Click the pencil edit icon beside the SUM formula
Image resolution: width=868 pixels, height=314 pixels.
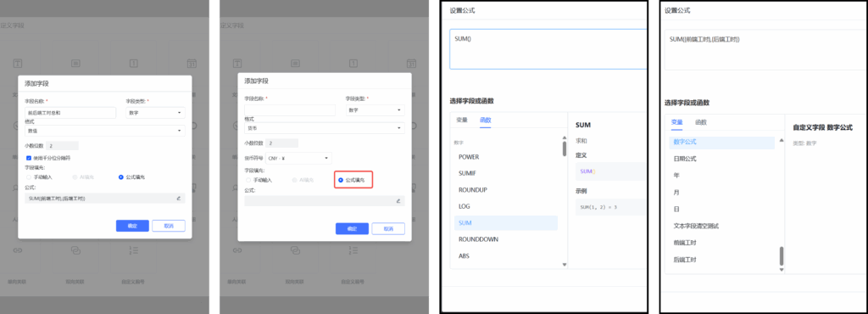[x=178, y=198]
